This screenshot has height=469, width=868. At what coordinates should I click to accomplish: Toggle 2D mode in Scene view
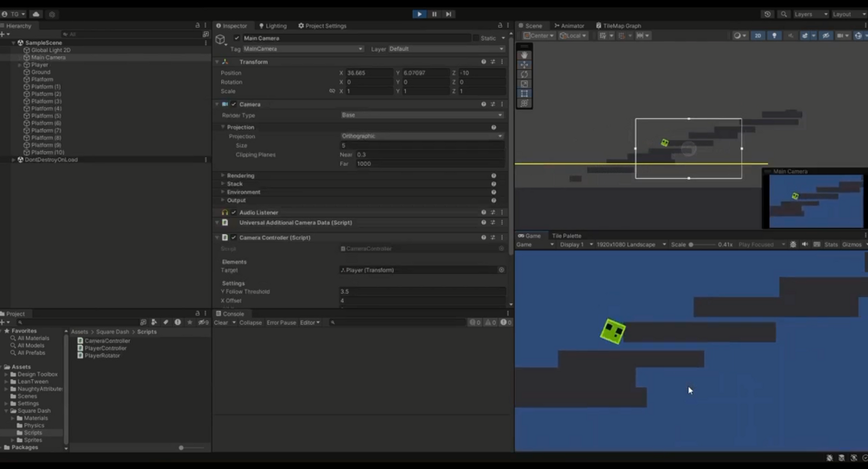[757, 35]
